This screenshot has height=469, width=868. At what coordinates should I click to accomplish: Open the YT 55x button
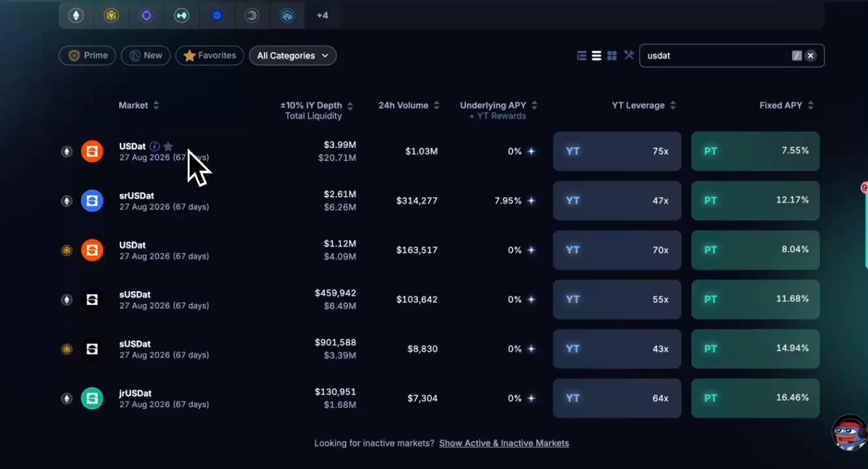[x=617, y=299]
